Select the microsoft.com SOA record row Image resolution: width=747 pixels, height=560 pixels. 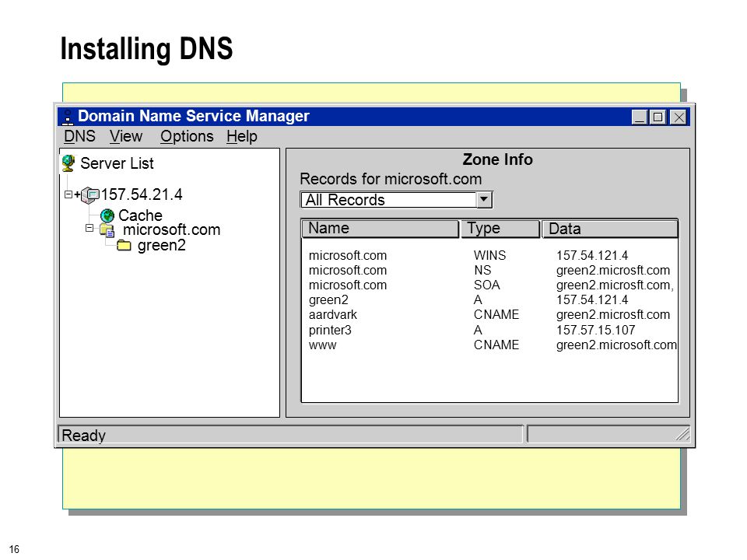point(489,285)
